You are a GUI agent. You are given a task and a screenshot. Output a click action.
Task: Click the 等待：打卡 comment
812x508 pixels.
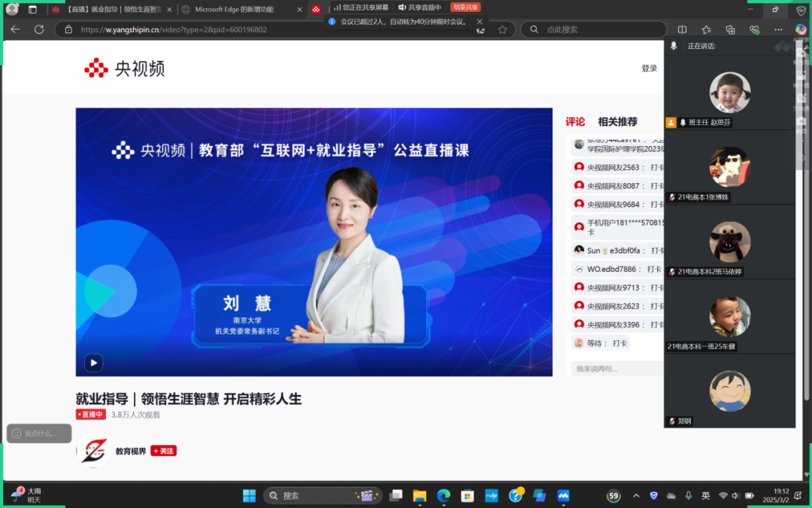coord(601,343)
